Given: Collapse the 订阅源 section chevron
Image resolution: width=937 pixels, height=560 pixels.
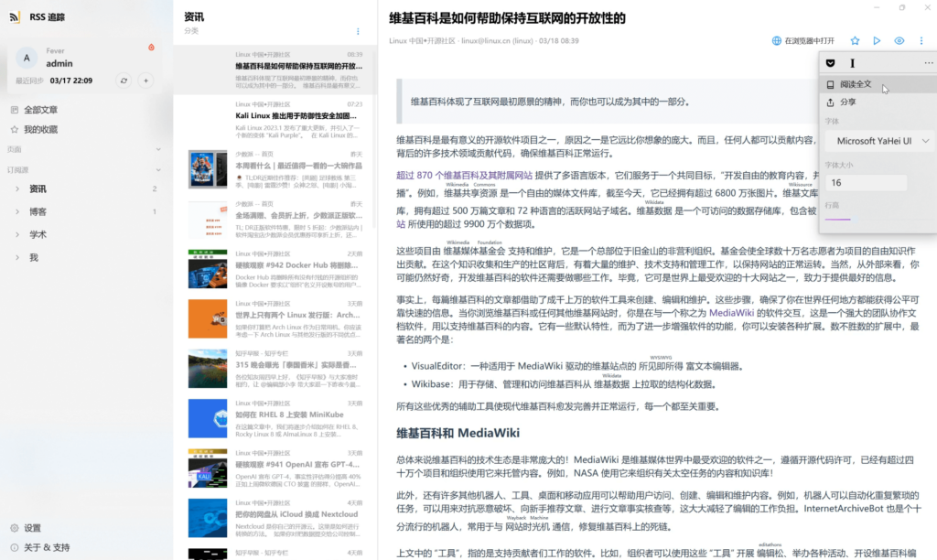Looking at the screenshot, I should (158, 169).
